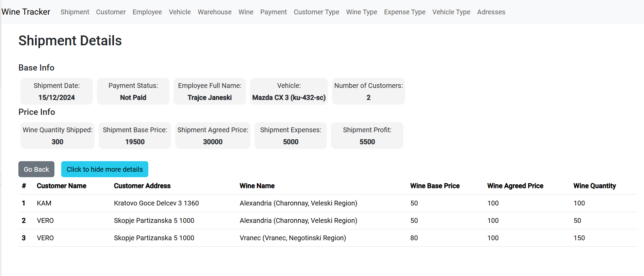Go to Customer Type page

316,12
